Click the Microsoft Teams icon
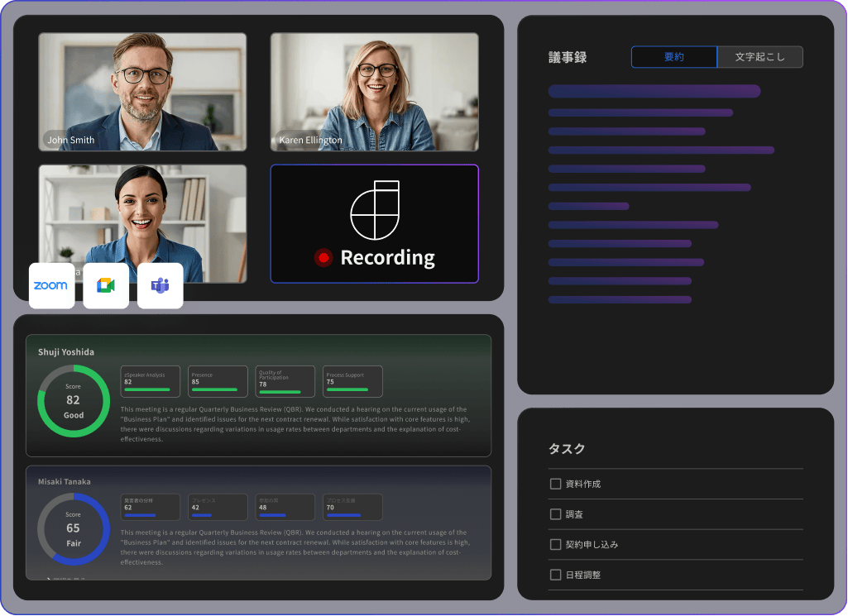 pyautogui.click(x=160, y=285)
